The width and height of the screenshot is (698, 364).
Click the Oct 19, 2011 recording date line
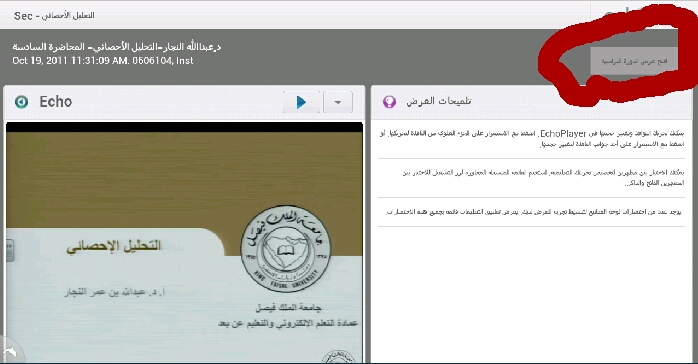click(x=103, y=61)
